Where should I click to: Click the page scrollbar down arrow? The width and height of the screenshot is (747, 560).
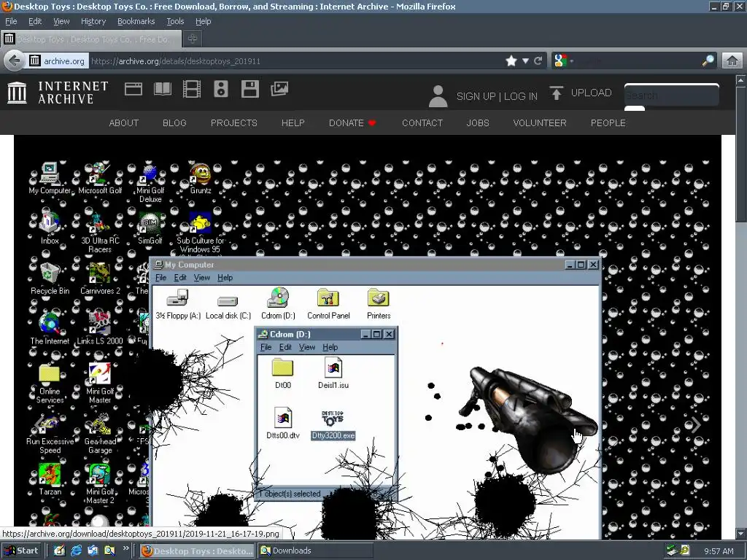click(x=741, y=533)
